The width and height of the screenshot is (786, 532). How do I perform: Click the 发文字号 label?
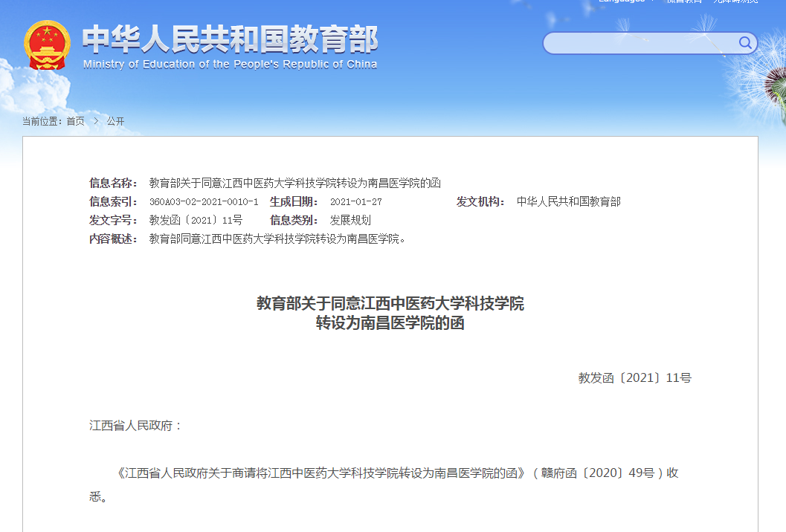click(x=113, y=221)
